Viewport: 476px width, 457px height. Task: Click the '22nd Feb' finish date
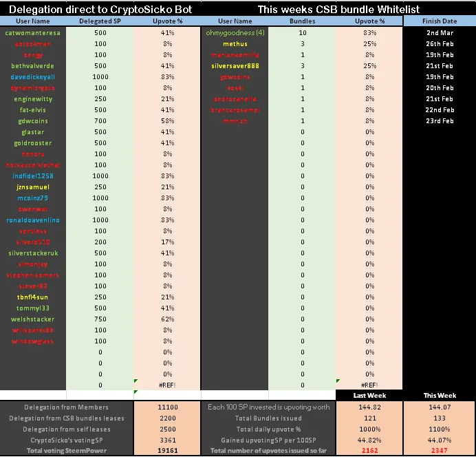(440, 110)
